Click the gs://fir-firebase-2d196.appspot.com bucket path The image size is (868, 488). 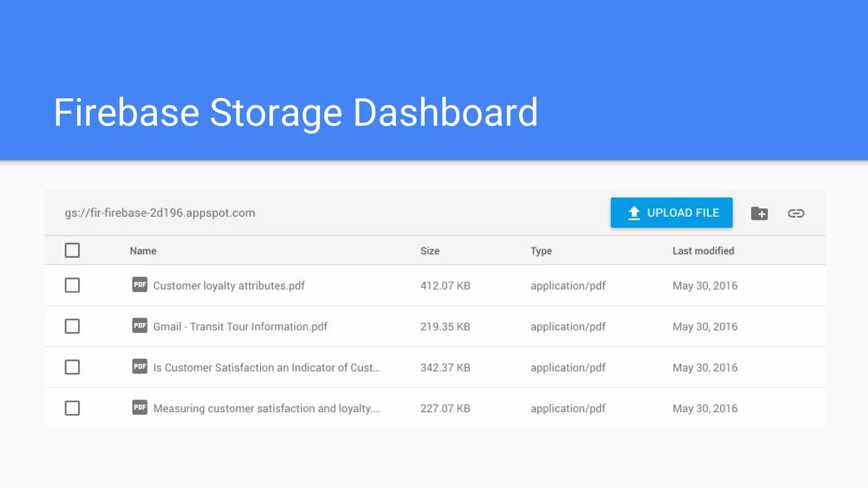[x=160, y=213]
